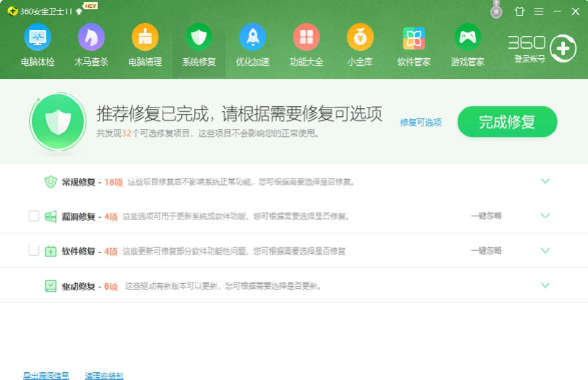Click 登录帐号 plus avatar to log in
Screen dimensions: 588x380
coord(563,48)
